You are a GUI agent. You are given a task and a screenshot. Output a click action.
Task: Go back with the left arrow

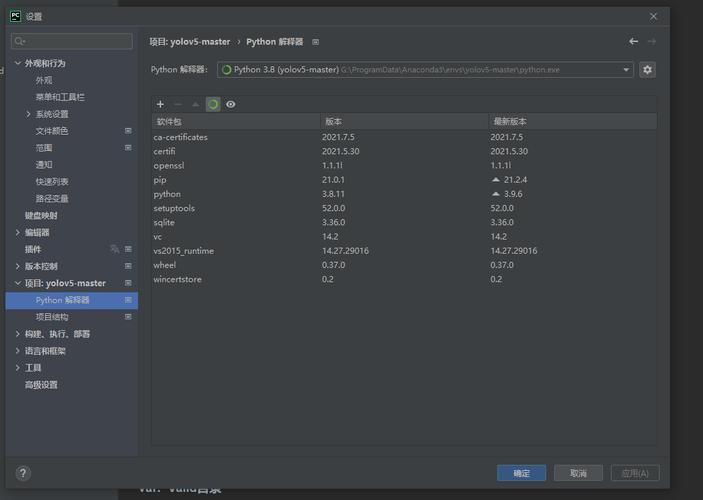coord(633,41)
